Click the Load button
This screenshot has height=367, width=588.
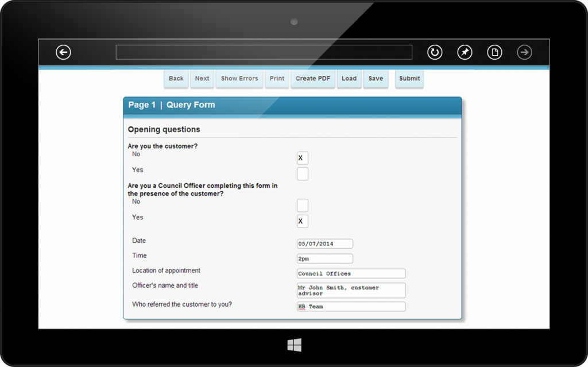point(349,78)
